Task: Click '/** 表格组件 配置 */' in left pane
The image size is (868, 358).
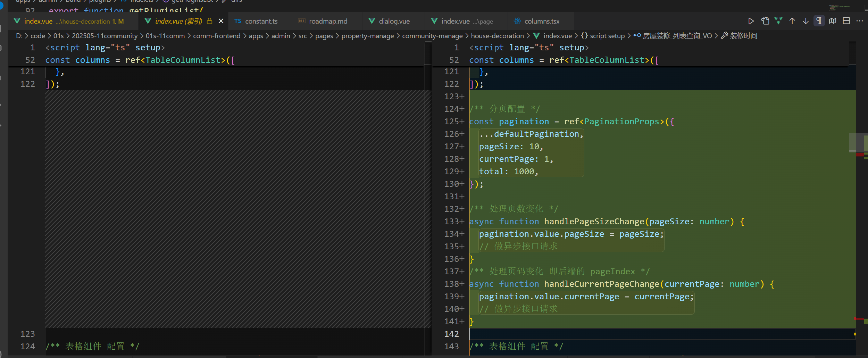Action: click(x=92, y=346)
